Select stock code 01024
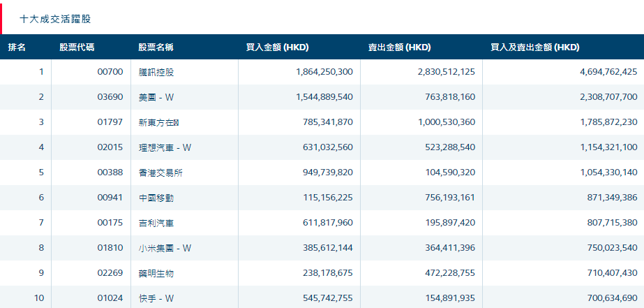This screenshot has height=308, width=644. click(110, 298)
